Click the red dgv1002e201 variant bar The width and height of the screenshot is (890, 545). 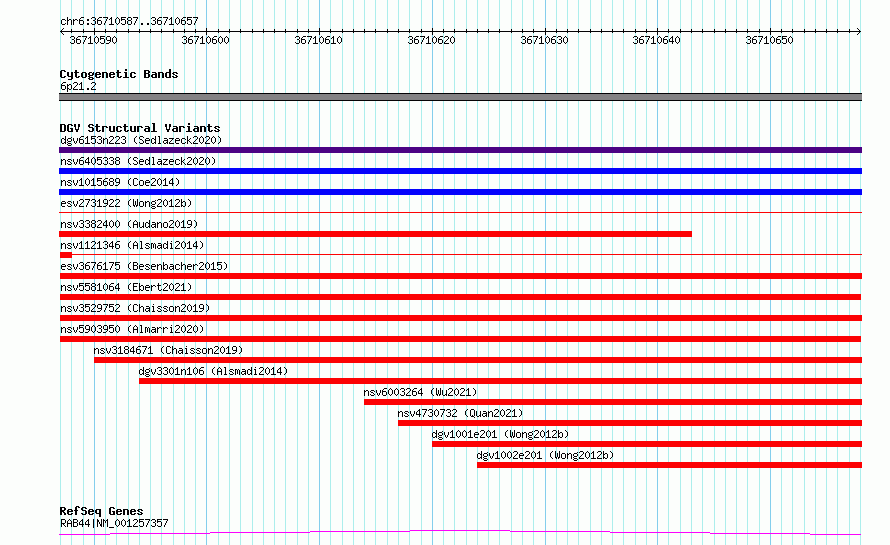tap(670, 465)
